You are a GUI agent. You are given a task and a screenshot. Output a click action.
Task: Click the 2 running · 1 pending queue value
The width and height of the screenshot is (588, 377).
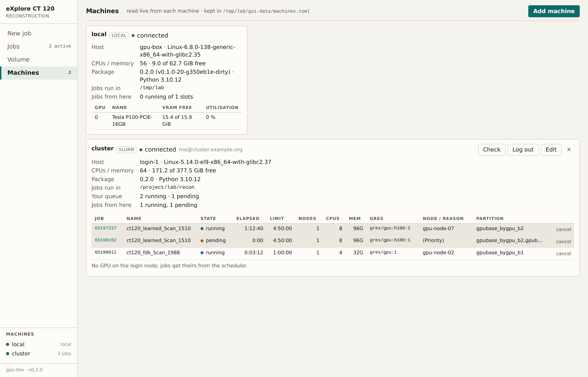click(169, 196)
